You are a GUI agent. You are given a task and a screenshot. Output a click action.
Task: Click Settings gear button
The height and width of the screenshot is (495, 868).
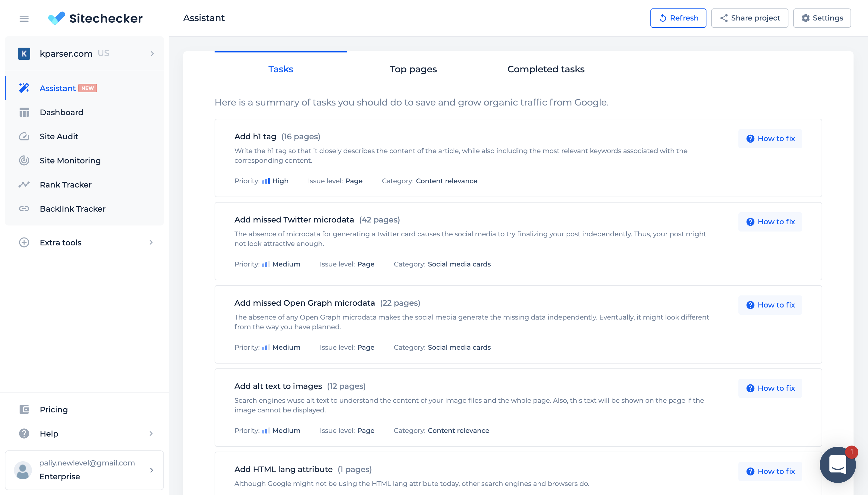click(823, 18)
